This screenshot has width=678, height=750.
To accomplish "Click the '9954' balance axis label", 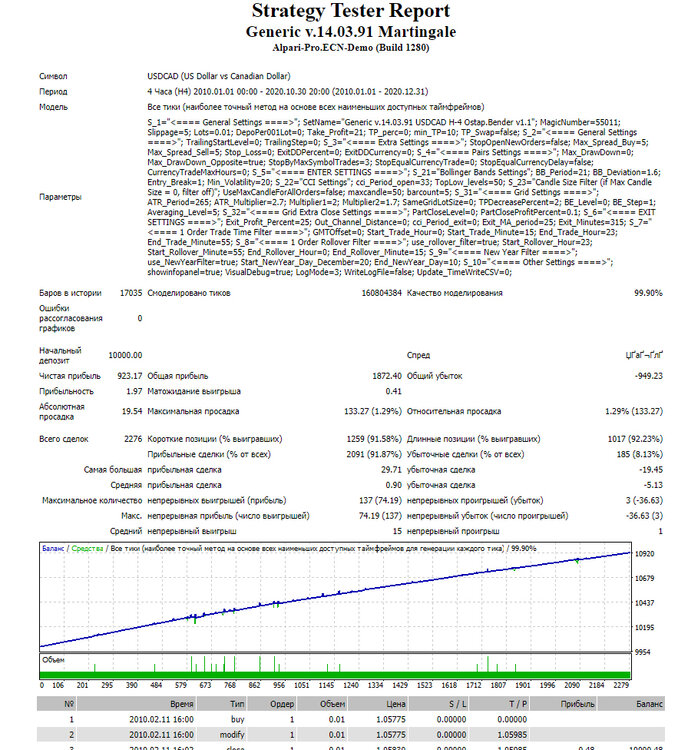I will click(x=642, y=652).
